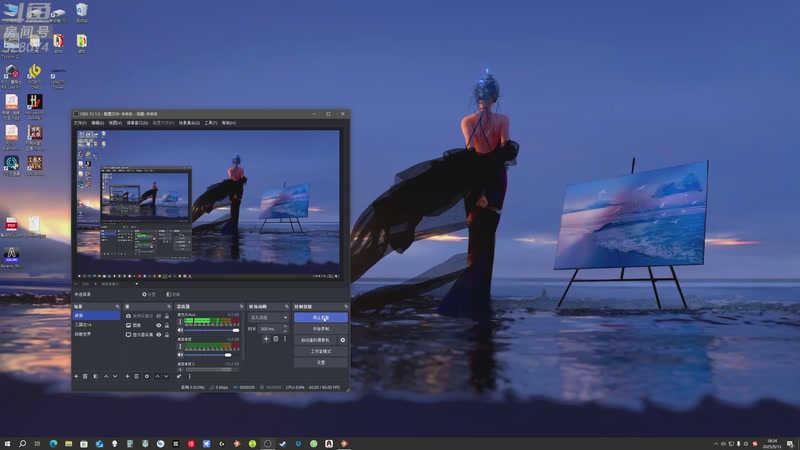
Task: Open Windows search magnifier on taskbar
Action: pos(22,444)
